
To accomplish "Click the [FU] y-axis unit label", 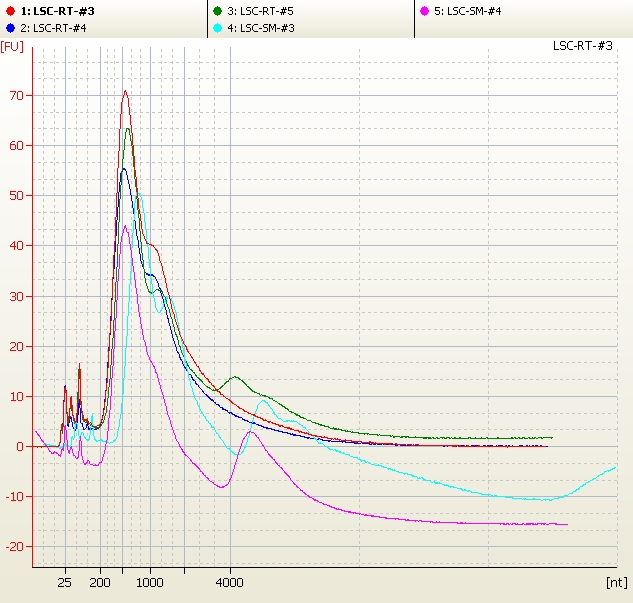I will click(12, 47).
